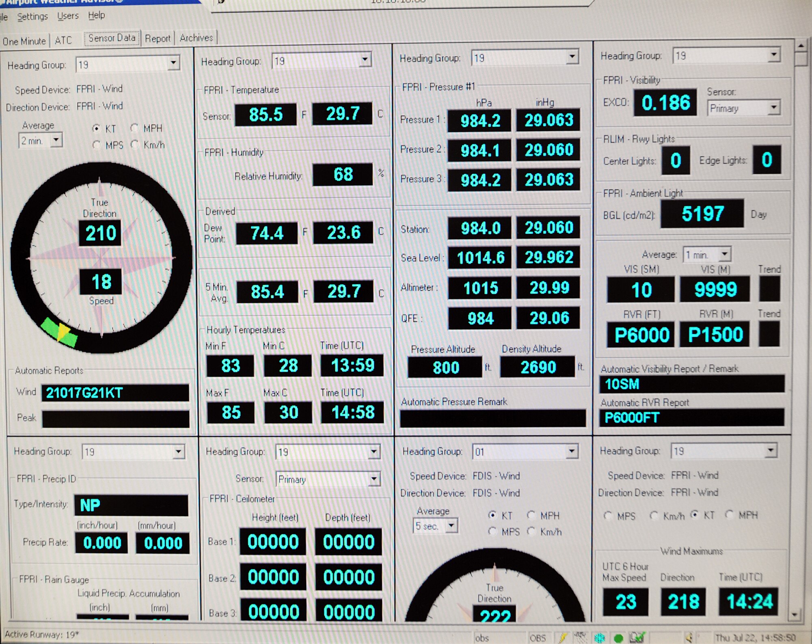Switch to the One Minute tab
The height and width of the screenshot is (644, 812).
point(24,41)
